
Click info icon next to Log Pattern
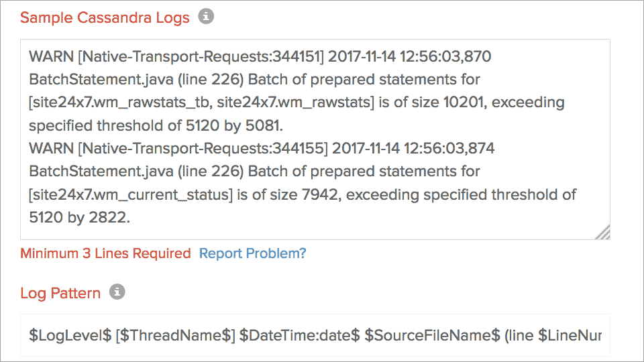pyautogui.click(x=117, y=292)
